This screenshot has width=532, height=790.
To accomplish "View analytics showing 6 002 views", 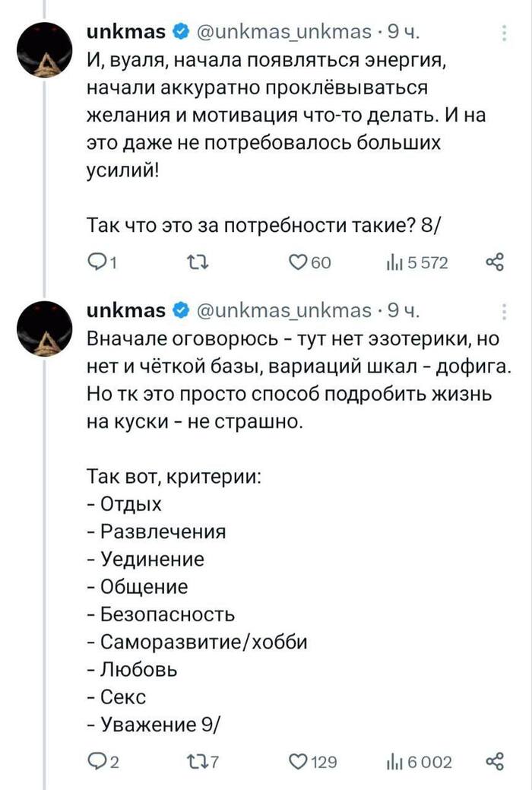I will [x=392, y=762].
